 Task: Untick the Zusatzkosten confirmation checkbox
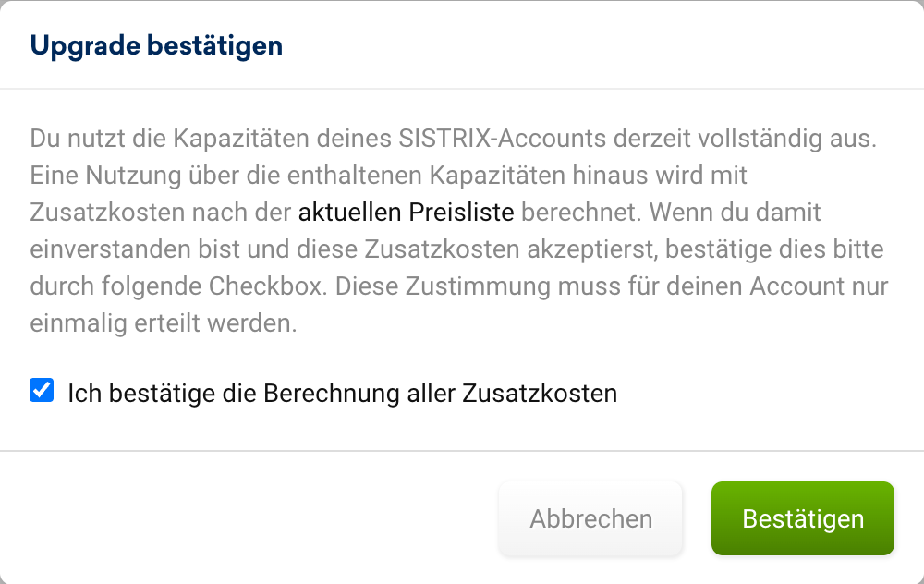click(x=42, y=391)
